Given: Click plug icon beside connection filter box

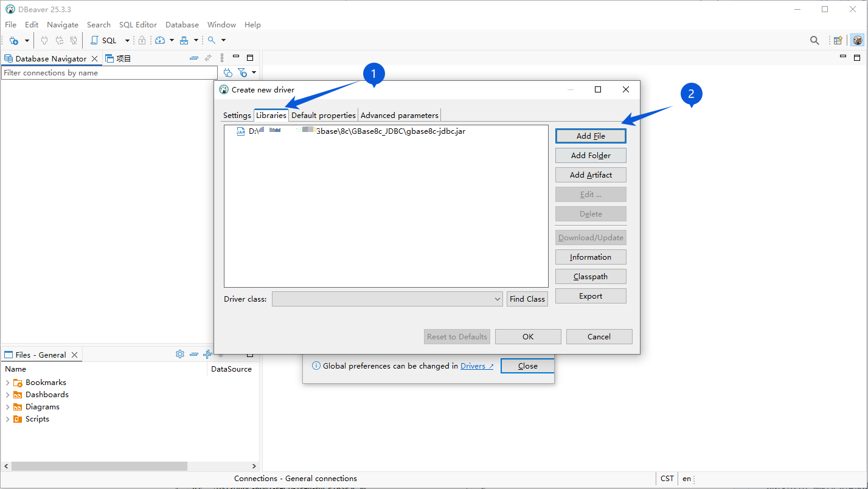Looking at the screenshot, I should click(228, 73).
